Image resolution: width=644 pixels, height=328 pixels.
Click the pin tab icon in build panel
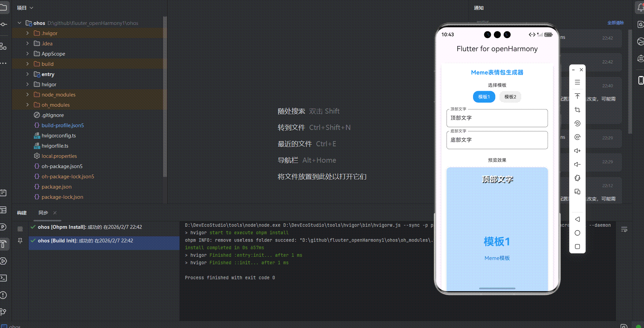click(20, 241)
